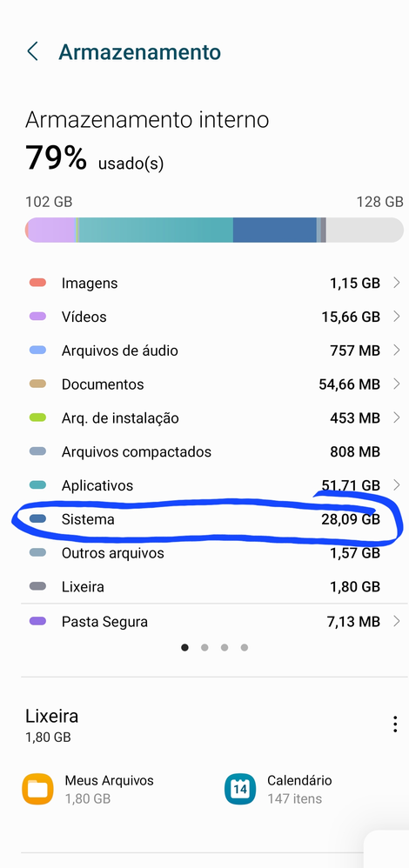Screen dimensions: 409x868
Task: Tap the green Arq. de instalação marker
Action: point(37,418)
